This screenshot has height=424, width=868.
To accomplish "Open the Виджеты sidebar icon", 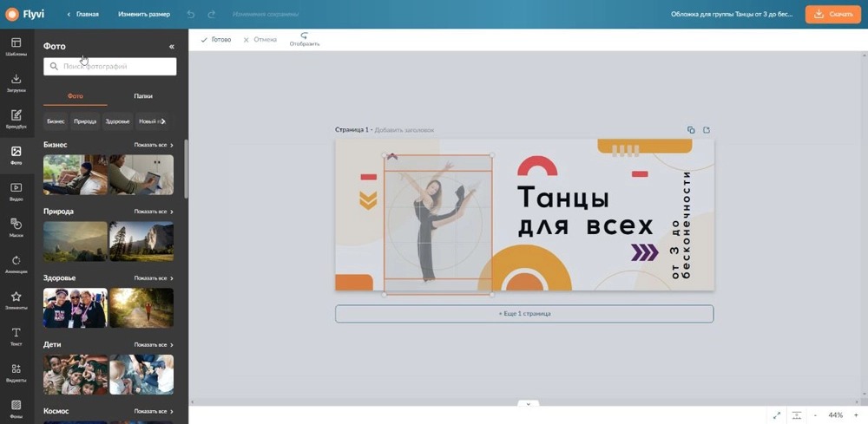I will pos(16,373).
